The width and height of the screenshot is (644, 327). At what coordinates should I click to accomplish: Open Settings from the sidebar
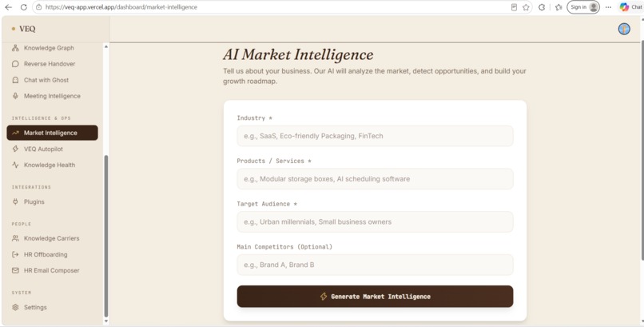35,307
